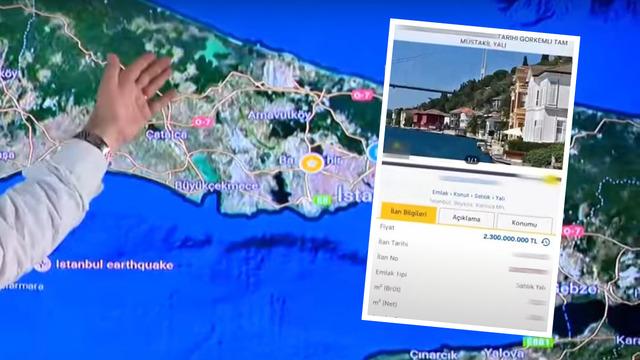This screenshot has height=360, width=640.
Task: Click the Büyükçekmece map label
Action: tap(216, 186)
